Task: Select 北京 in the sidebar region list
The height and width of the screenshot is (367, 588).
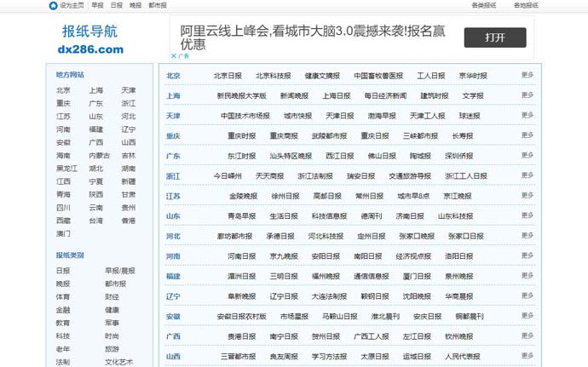Action: pos(63,90)
